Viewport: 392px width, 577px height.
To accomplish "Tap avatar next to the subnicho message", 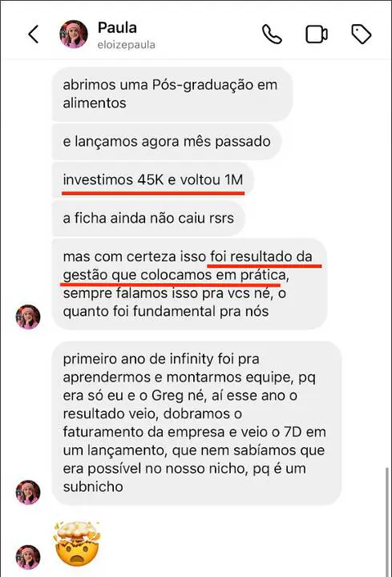I will pyautogui.click(x=28, y=492).
